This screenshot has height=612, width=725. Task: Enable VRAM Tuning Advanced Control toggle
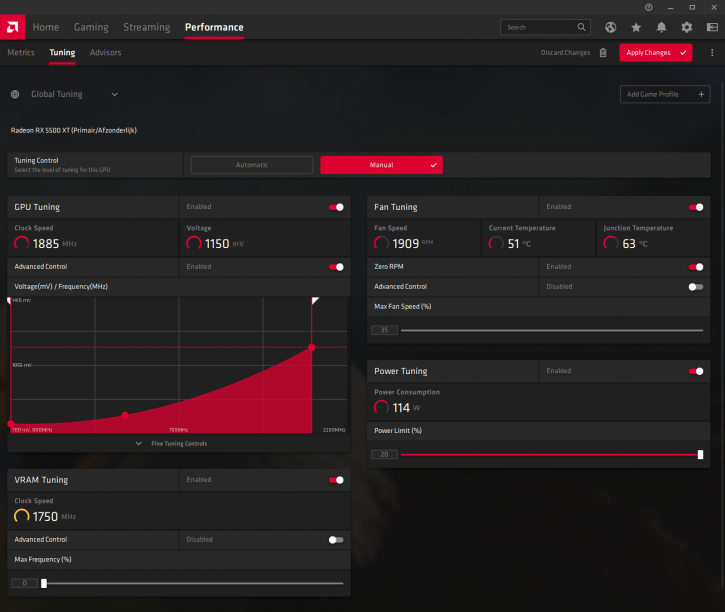pyautogui.click(x=336, y=539)
